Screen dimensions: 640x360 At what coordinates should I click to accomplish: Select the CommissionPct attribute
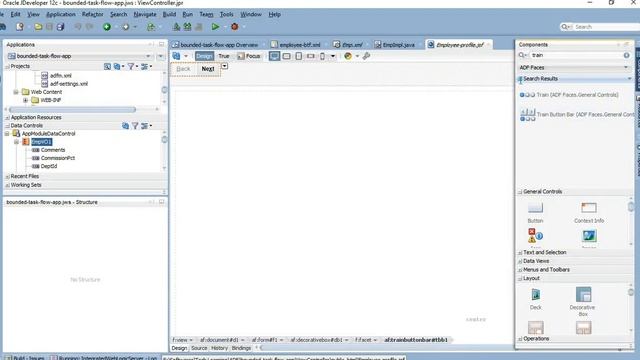click(x=58, y=158)
